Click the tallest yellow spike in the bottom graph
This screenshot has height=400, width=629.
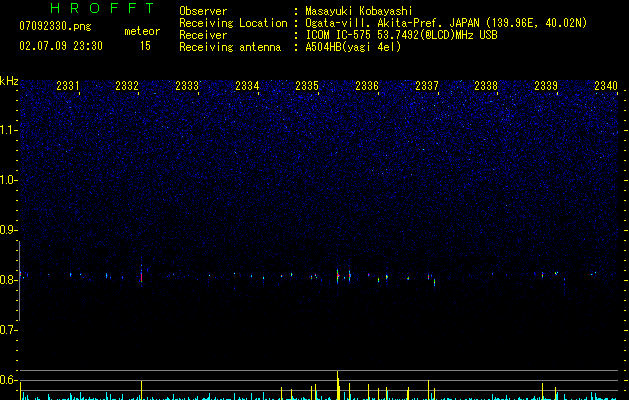338,385
